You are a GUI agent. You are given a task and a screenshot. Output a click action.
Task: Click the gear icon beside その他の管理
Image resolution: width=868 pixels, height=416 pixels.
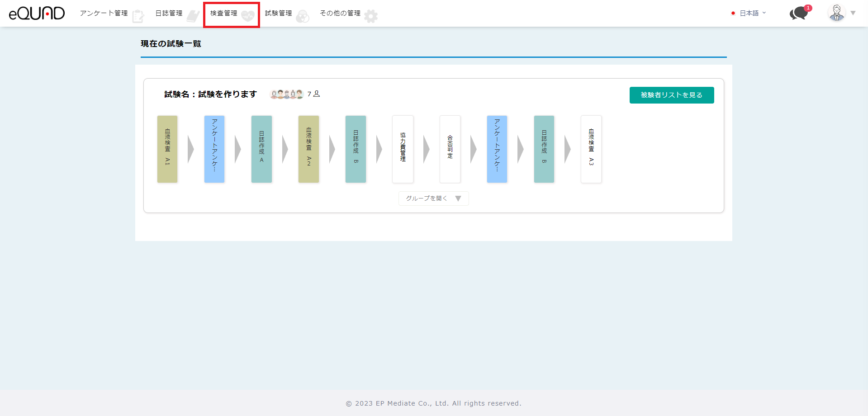tap(371, 16)
